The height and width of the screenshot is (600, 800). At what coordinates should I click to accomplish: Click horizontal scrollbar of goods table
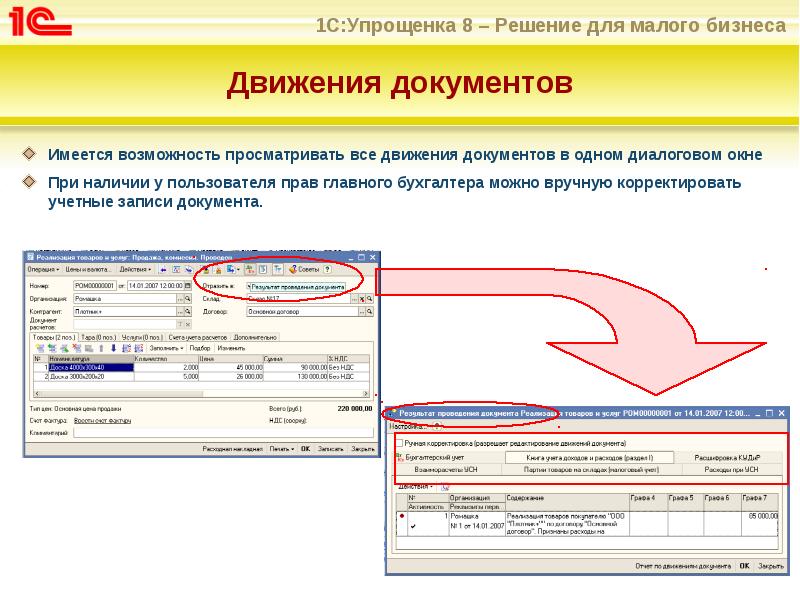(x=202, y=394)
